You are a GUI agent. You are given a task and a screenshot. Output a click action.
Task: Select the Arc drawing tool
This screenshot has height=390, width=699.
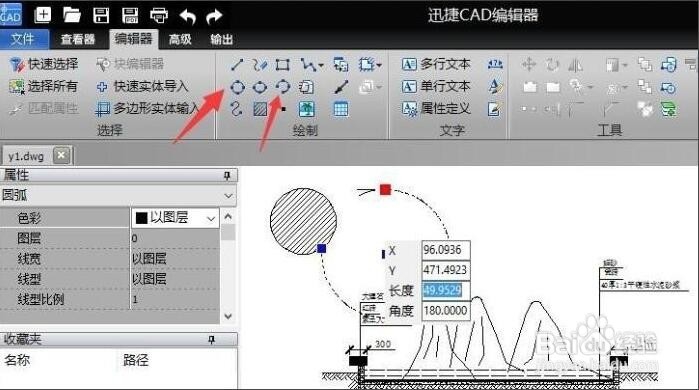pos(283,86)
